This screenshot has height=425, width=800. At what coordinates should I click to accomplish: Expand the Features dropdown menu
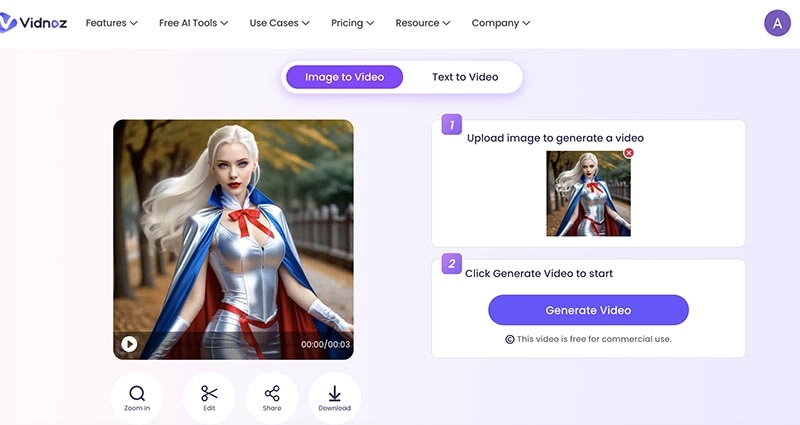pyautogui.click(x=111, y=22)
